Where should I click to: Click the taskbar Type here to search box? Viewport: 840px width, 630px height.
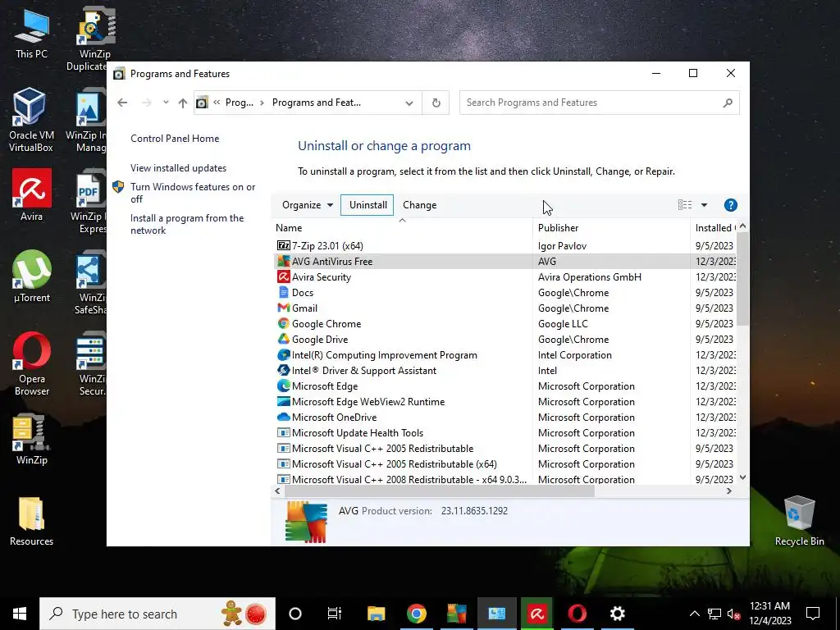157,614
